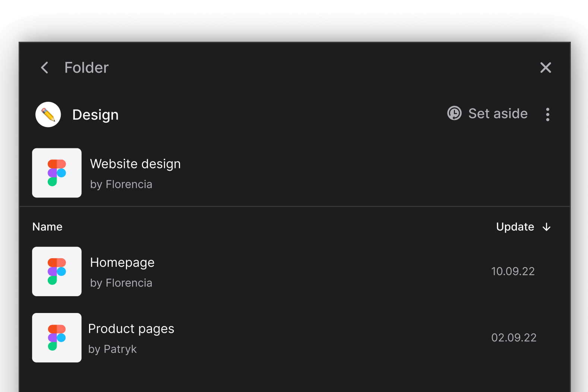Screen dimensions: 588x392
Task: Click the Homepage Figma file icon
Action: click(57, 271)
